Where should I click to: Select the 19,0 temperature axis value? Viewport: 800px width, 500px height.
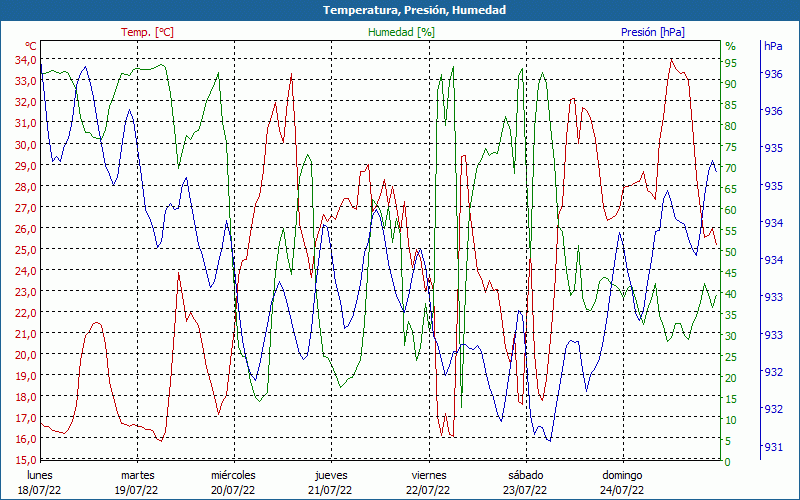point(25,376)
